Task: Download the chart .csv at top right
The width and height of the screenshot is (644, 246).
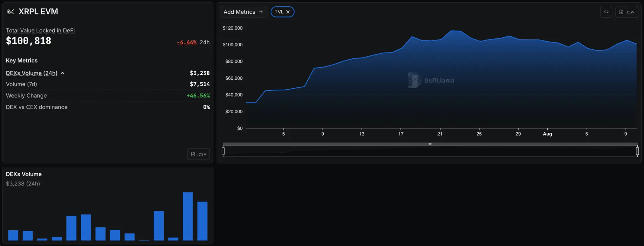Action: 627,12
